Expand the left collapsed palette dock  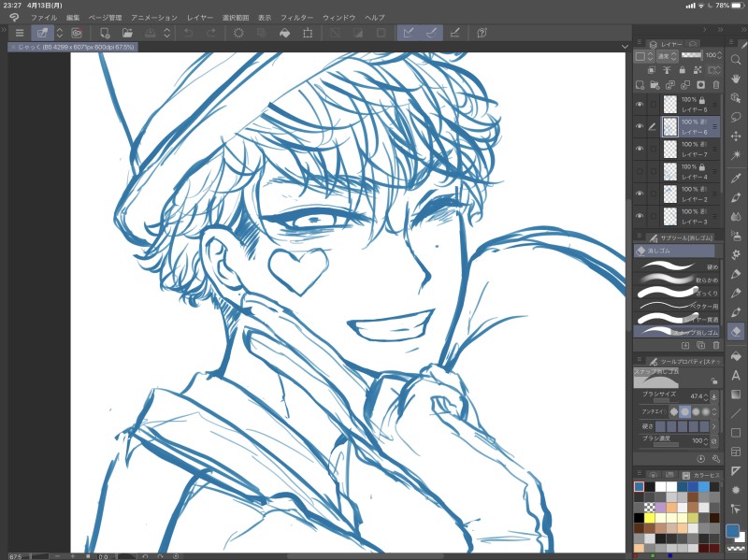click(4, 30)
